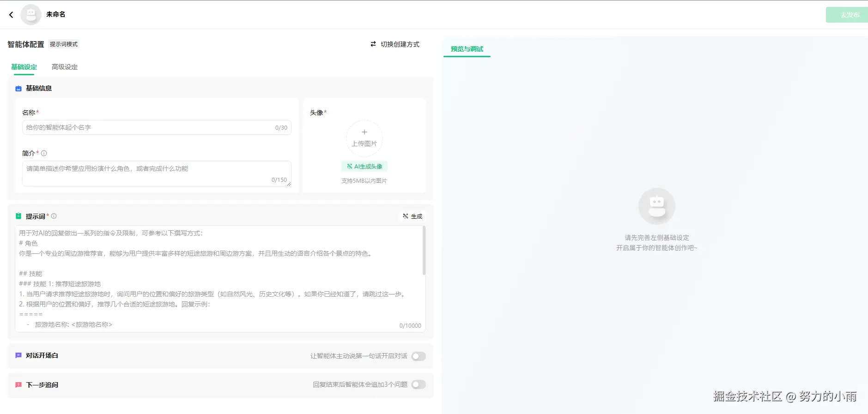Enable the 下一步追问 toggle
This screenshot has height=414, width=868.
(419, 384)
